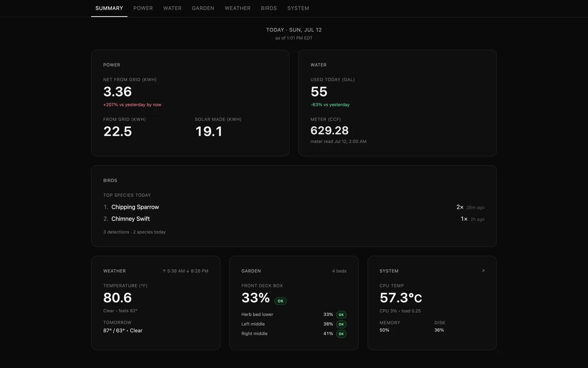
Task: Click the Net From Grid value 3.36
Action: click(x=118, y=92)
